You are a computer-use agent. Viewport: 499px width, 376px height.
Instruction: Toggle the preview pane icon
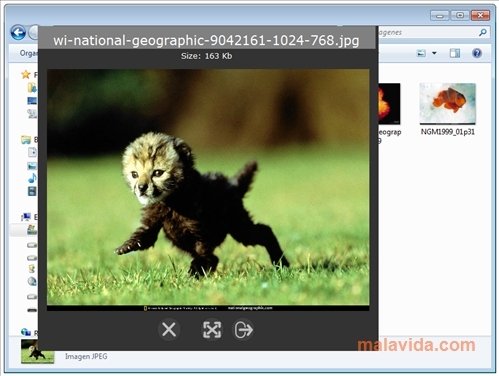pyautogui.click(x=455, y=53)
